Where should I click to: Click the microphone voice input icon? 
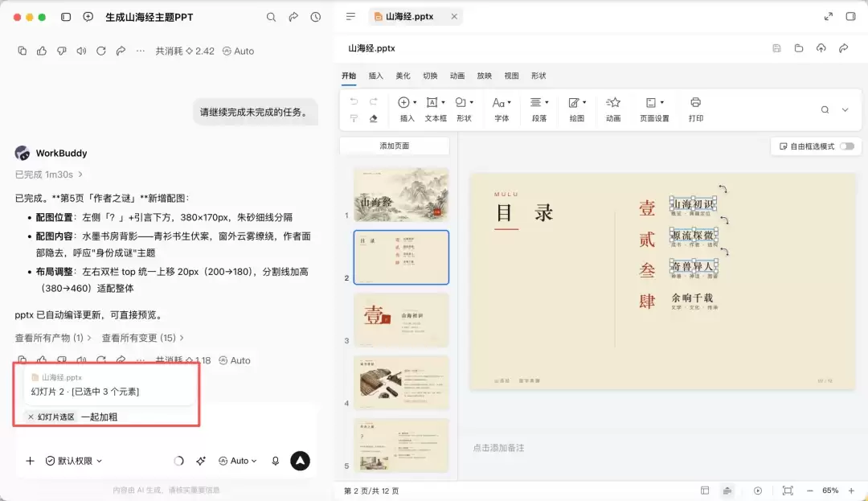click(275, 461)
